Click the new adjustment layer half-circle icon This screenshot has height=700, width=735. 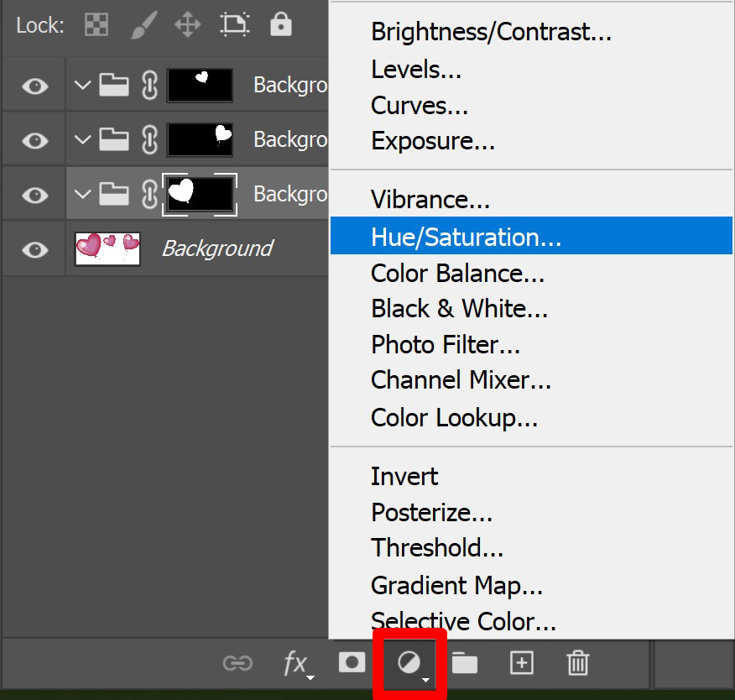(409, 663)
